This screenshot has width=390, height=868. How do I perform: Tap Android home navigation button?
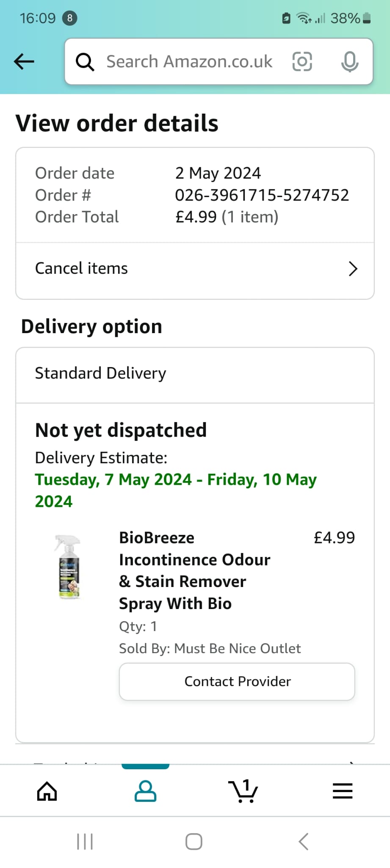click(194, 842)
